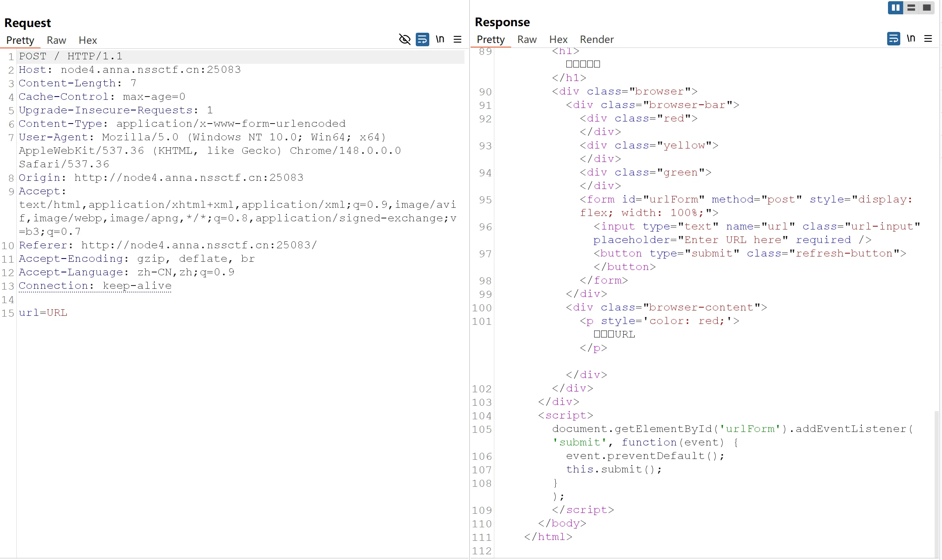This screenshot has width=942, height=560.
Task: Toggle word wrap icon in Response panel
Action: tap(893, 38)
